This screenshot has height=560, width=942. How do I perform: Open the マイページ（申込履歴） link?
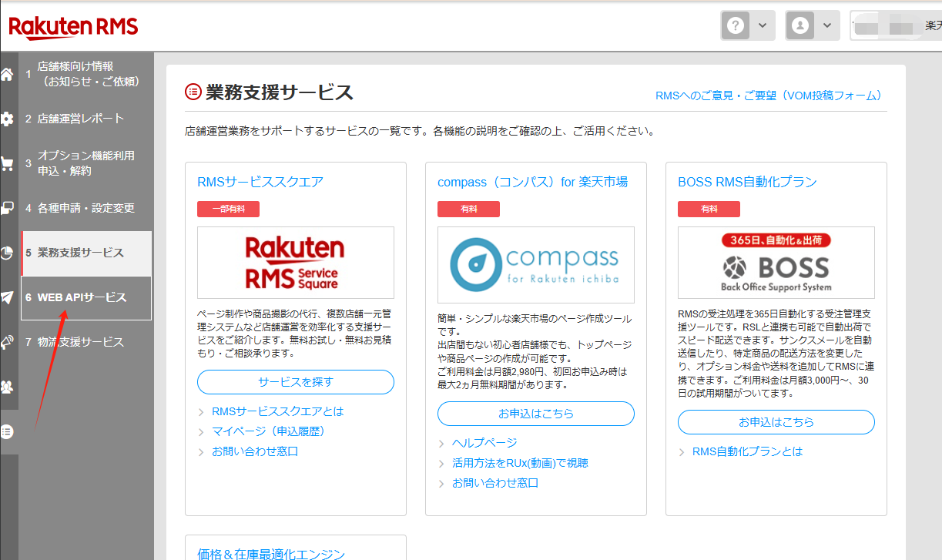click(269, 431)
